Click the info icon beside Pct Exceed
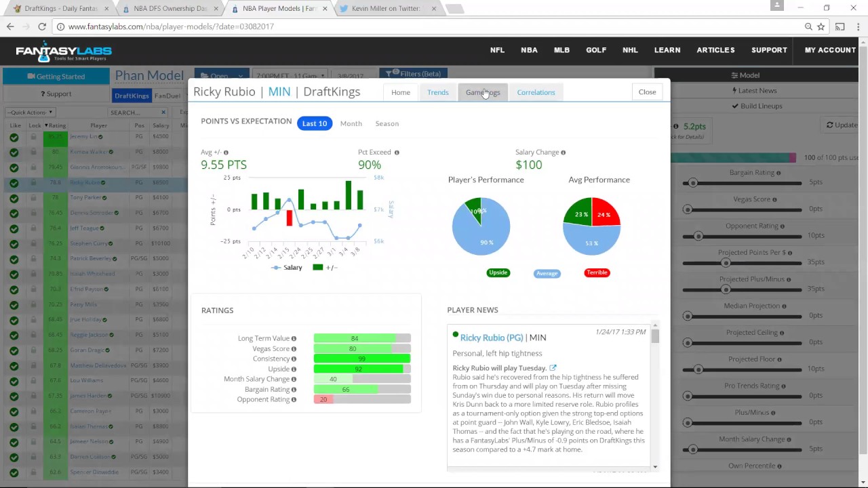Image resolution: width=868 pixels, height=488 pixels. click(397, 152)
